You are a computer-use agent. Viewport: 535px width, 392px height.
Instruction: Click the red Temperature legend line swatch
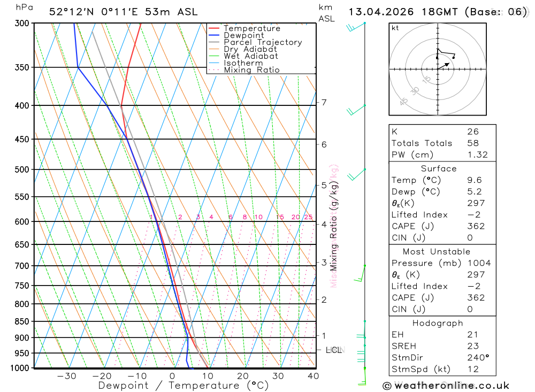(x=214, y=28)
